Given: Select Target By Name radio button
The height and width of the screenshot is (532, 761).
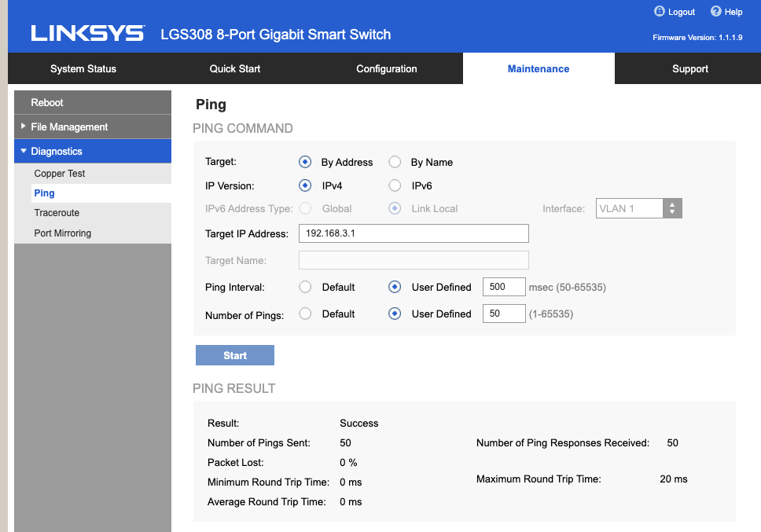Looking at the screenshot, I should click(395, 162).
